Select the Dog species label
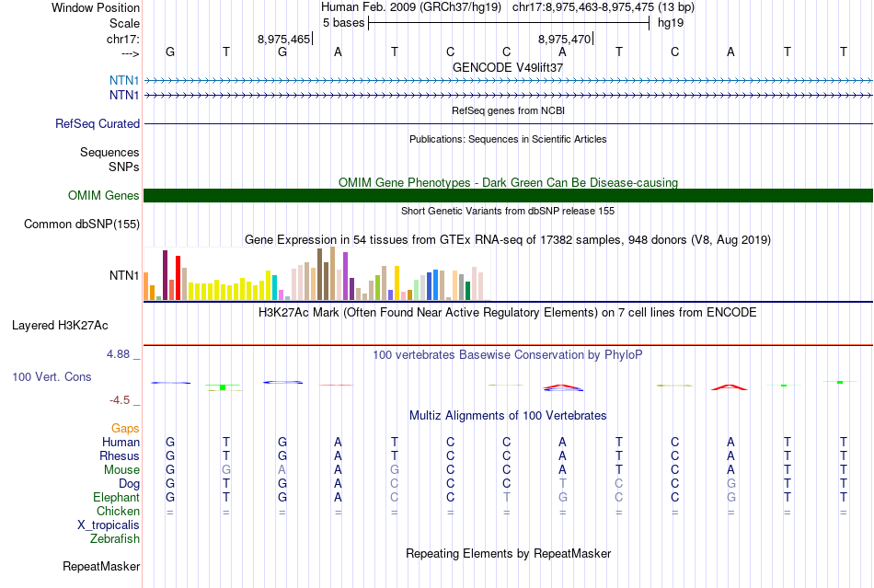Image resolution: width=874 pixels, height=588 pixels. coord(129,484)
